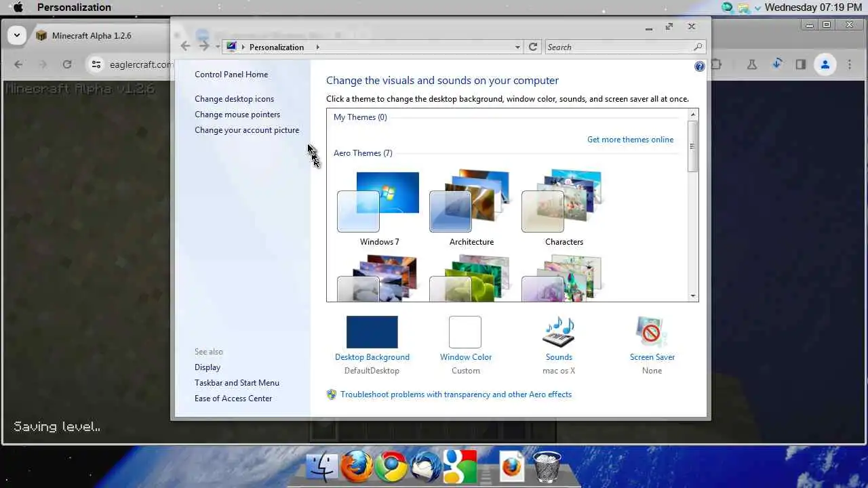The image size is (868, 488).
Task: Click the eaglercraft.com URL in Chrome
Action: click(x=140, y=64)
